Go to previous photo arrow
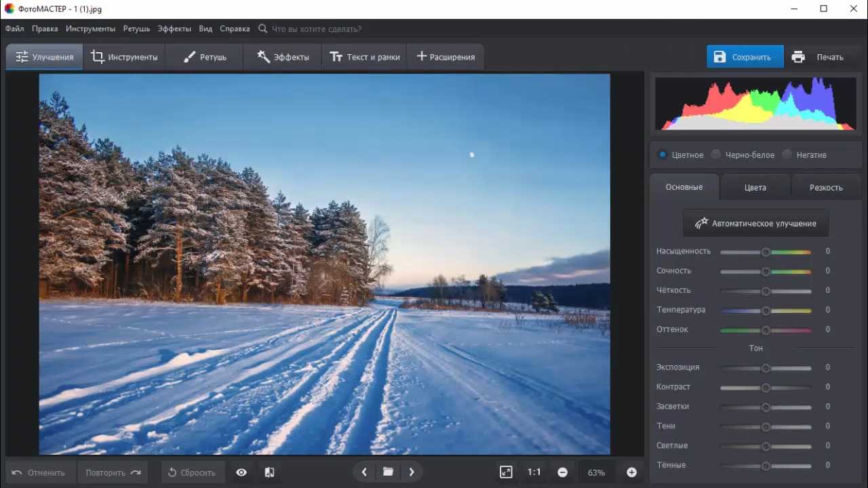The height and width of the screenshot is (488, 868). point(364,472)
